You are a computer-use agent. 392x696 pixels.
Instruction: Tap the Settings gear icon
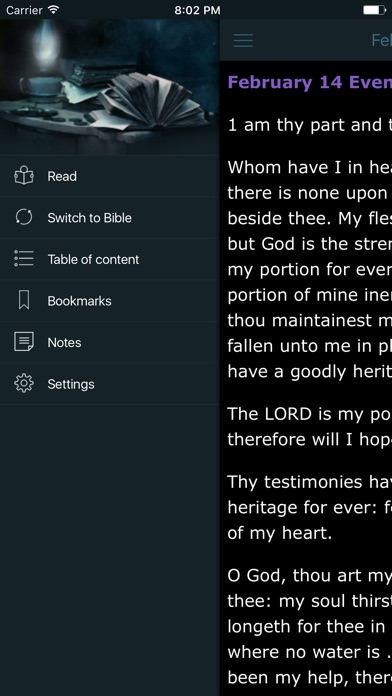[24, 384]
